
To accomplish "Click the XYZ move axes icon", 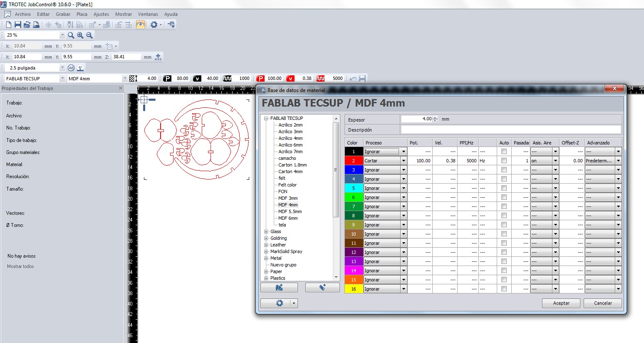I will [x=158, y=57].
